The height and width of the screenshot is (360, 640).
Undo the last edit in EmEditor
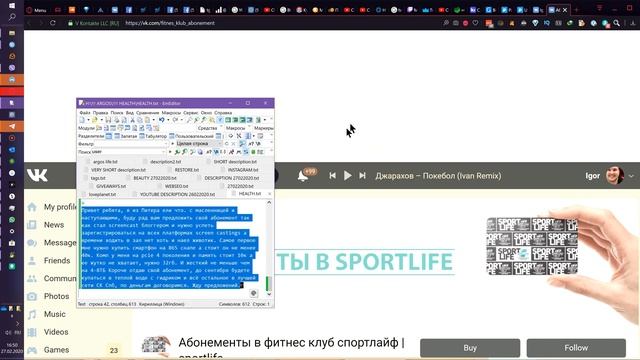(x=162, y=120)
